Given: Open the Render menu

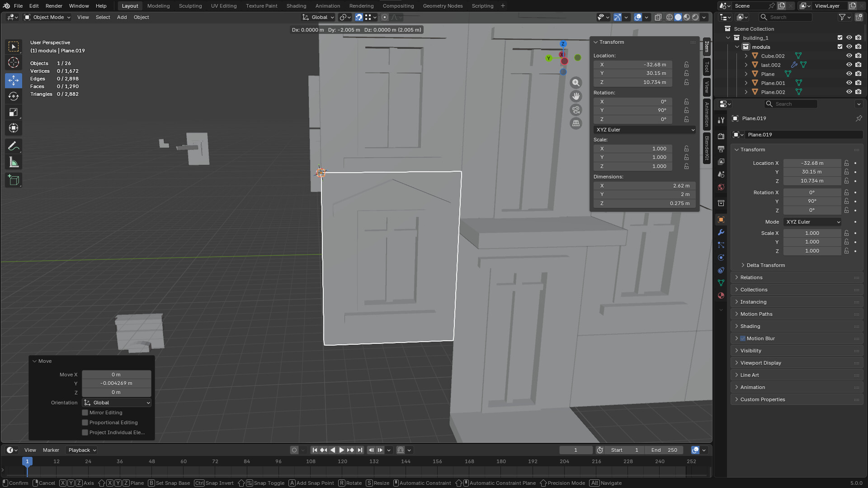Looking at the screenshot, I should [54, 6].
